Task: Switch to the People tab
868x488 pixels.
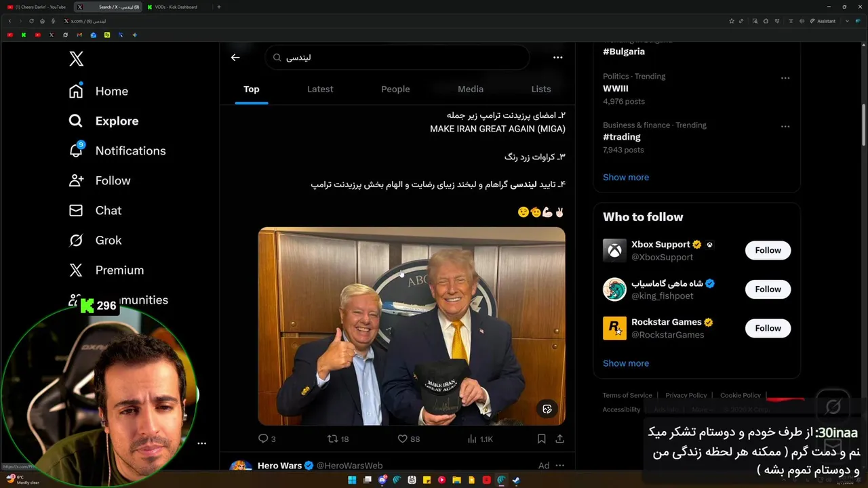Action: tap(395, 89)
